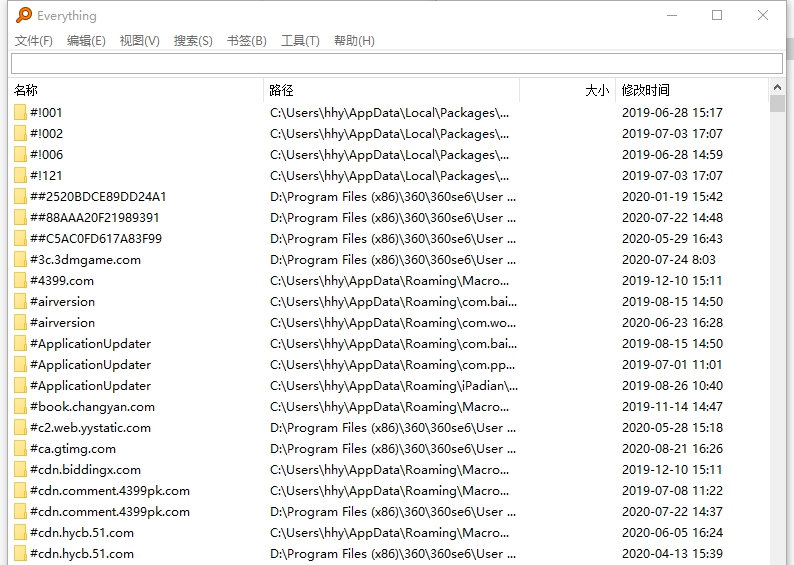Select the #4399.com name
The image size is (794, 565).
62,280
